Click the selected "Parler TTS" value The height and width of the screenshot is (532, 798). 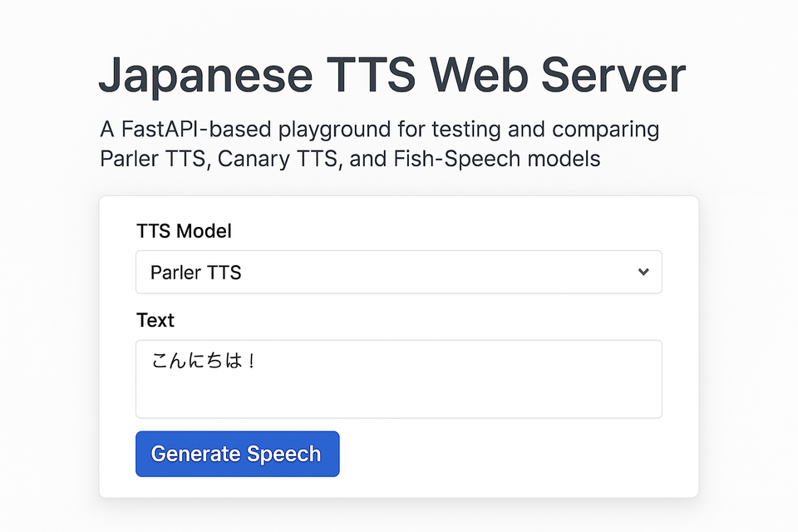click(196, 273)
